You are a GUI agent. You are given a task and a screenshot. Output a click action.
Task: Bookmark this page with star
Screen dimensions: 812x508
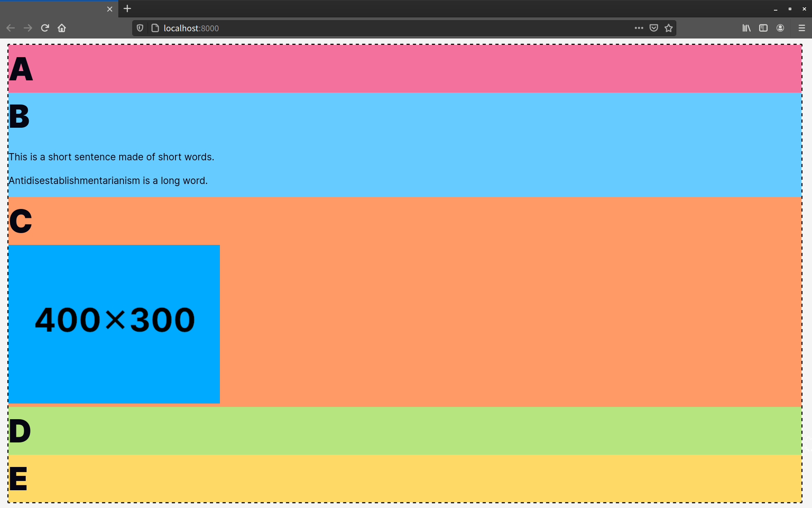click(669, 28)
